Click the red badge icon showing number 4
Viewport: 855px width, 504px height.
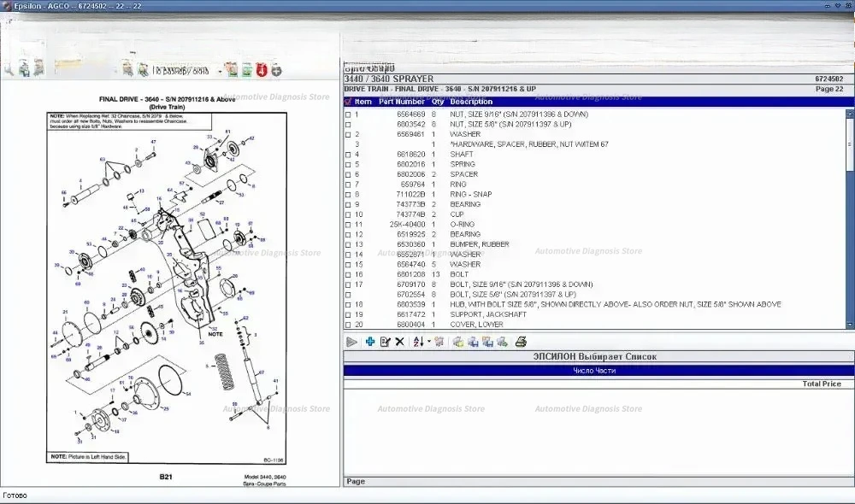coord(262,70)
